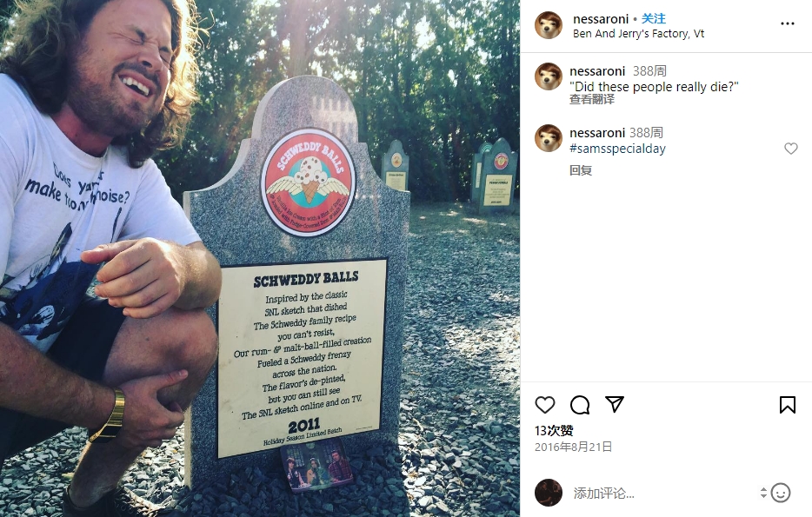Open the Ben And Jerry's Factory location link
Screen dimensions: 812x517
point(638,34)
